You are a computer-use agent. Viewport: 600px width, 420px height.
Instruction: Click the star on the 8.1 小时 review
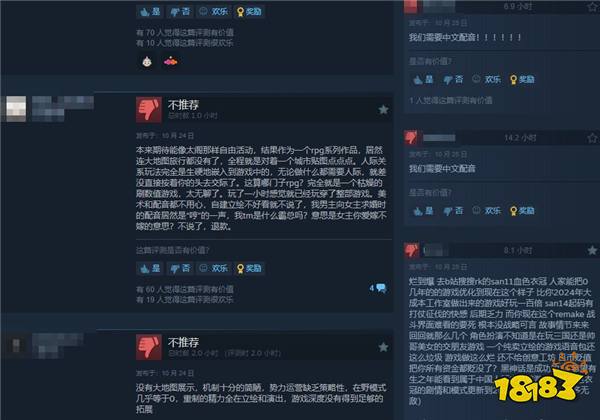coord(592,251)
